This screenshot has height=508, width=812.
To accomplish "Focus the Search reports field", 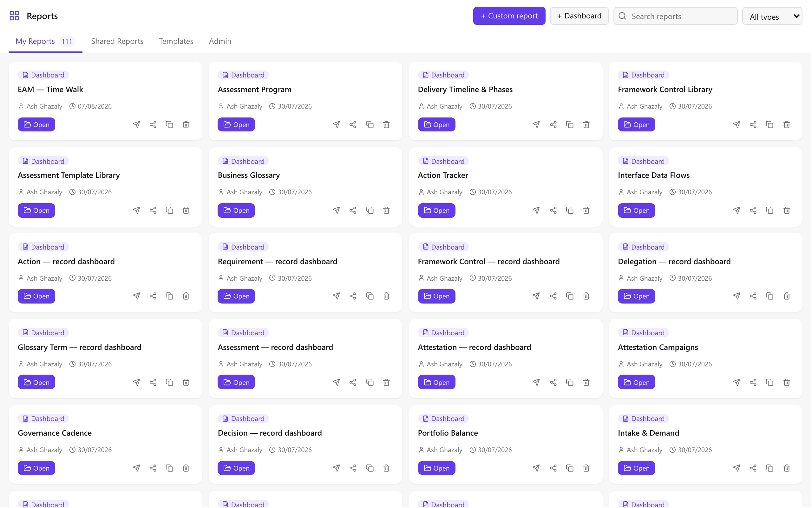I will click(676, 16).
